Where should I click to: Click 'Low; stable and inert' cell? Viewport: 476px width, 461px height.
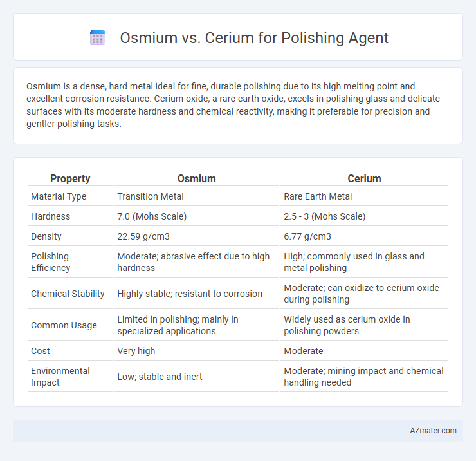coord(160,377)
